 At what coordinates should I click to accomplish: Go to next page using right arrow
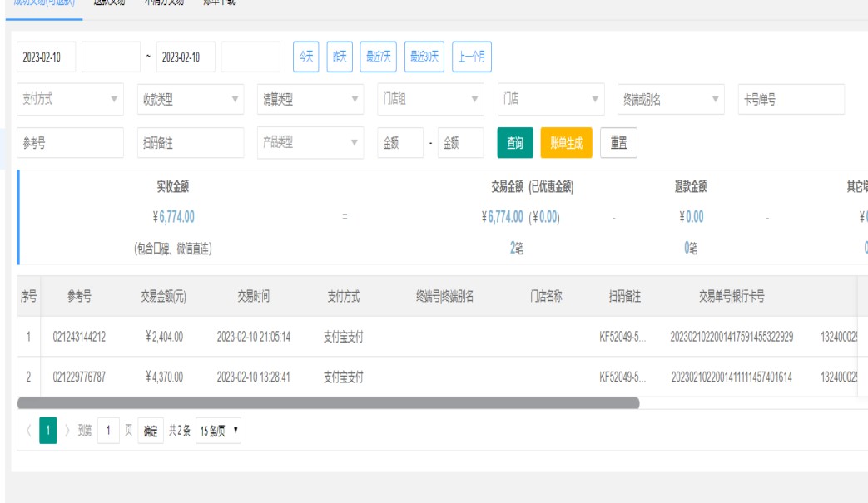[x=67, y=431]
